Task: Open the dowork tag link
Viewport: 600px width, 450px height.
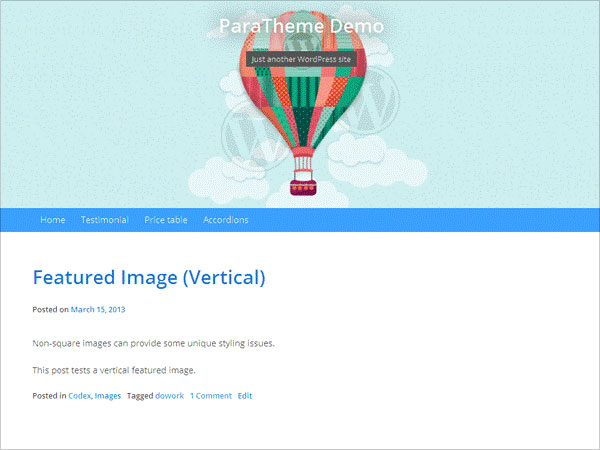Action: point(170,396)
